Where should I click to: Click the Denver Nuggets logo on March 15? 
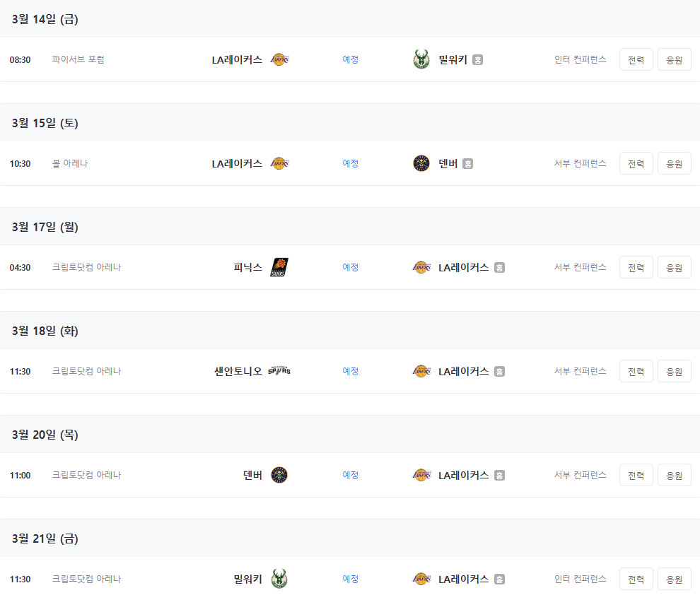pos(421,163)
